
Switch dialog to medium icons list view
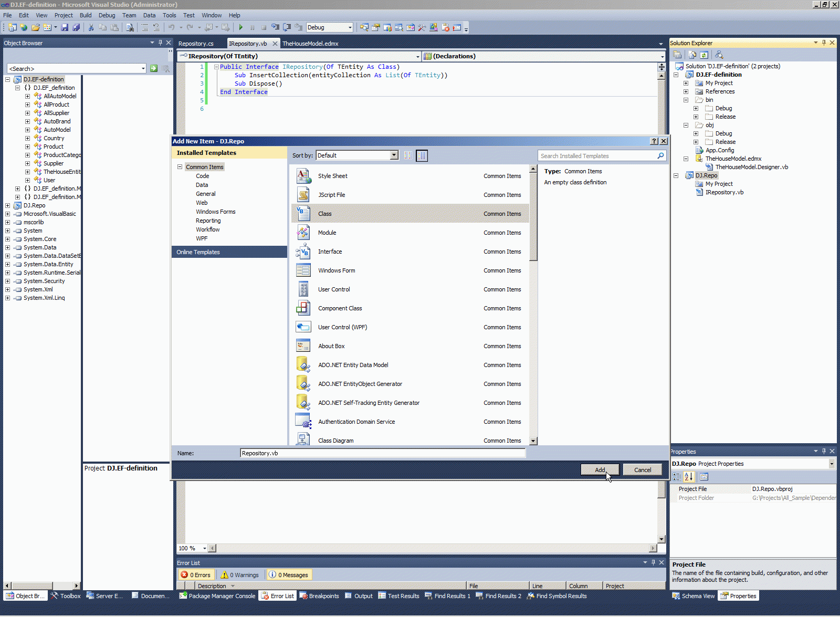[x=422, y=155]
